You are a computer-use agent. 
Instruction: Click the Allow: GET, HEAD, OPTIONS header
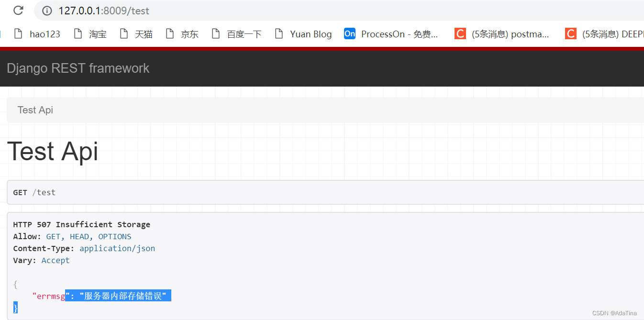pos(72,236)
